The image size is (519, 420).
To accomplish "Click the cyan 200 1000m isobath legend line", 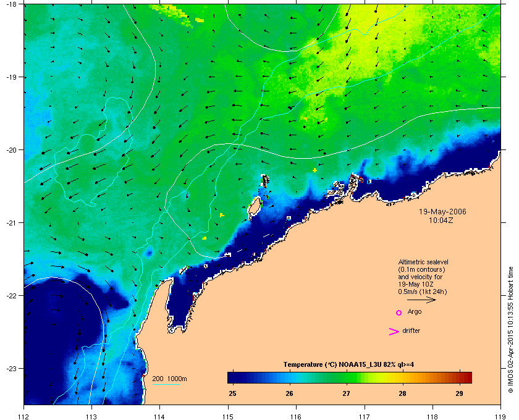I will pyautogui.click(x=166, y=385).
